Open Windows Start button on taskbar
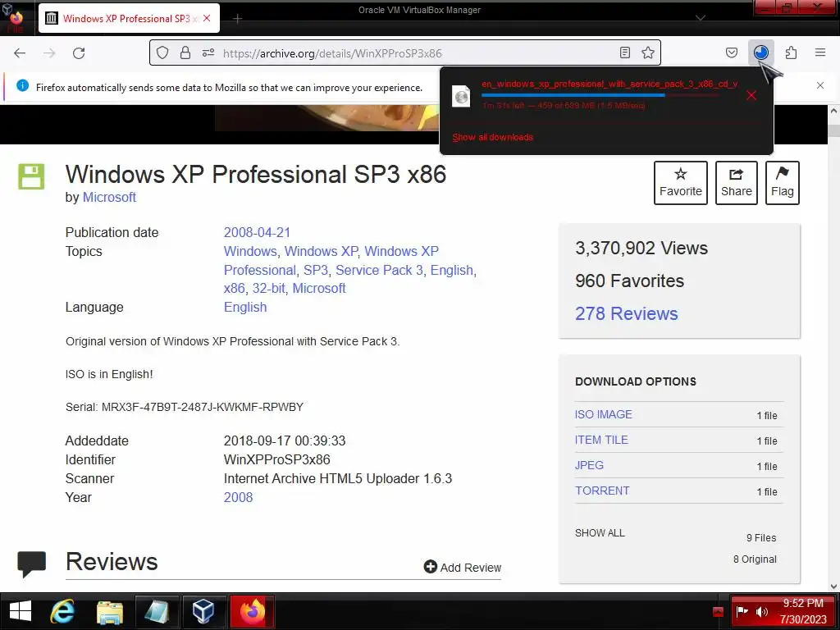 [x=21, y=611]
